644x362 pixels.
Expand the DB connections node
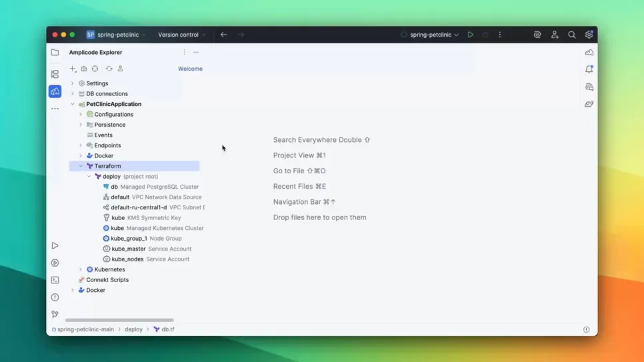coord(73,94)
